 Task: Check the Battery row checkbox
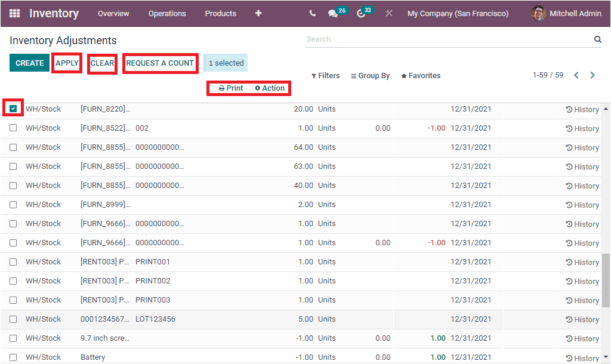[x=13, y=357]
